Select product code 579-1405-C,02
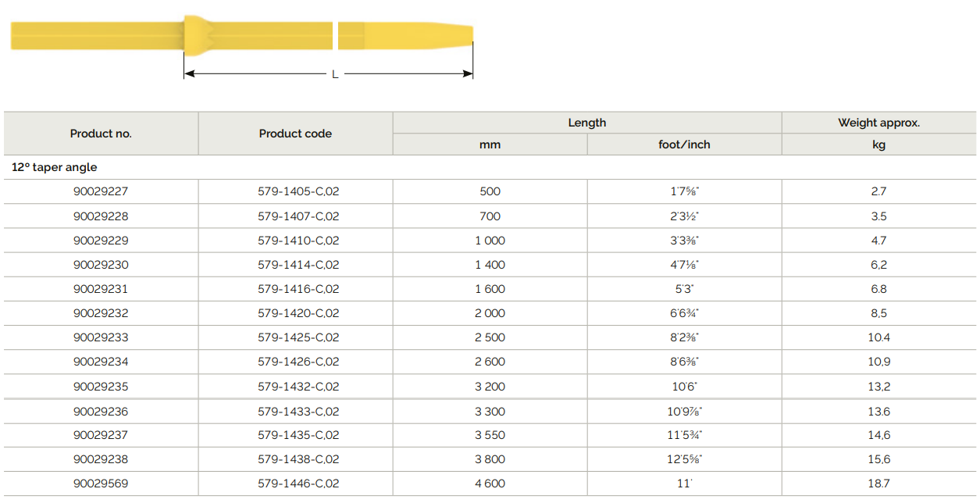Viewport: 980px width, 503px height. tap(298, 191)
